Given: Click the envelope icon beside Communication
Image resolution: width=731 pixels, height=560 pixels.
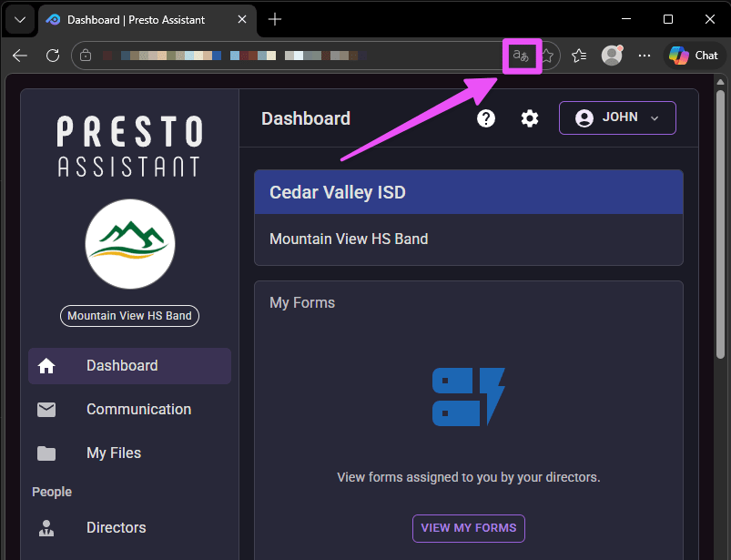Looking at the screenshot, I should point(46,410).
